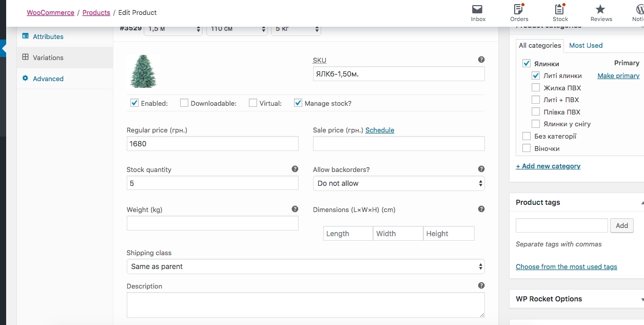This screenshot has height=325, width=644.
Task: Click the help icon next to SKU
Action: (x=481, y=60)
